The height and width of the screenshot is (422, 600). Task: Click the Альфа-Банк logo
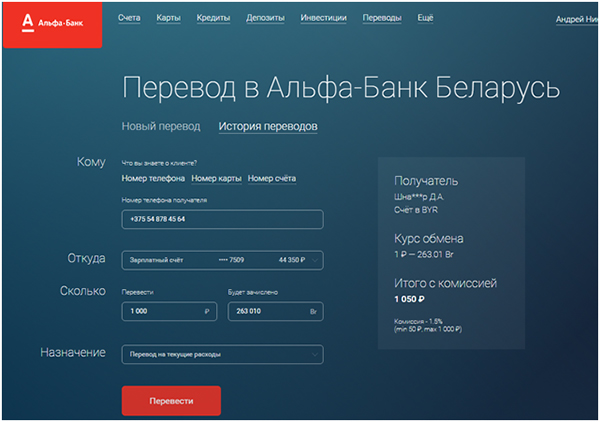tap(52, 24)
